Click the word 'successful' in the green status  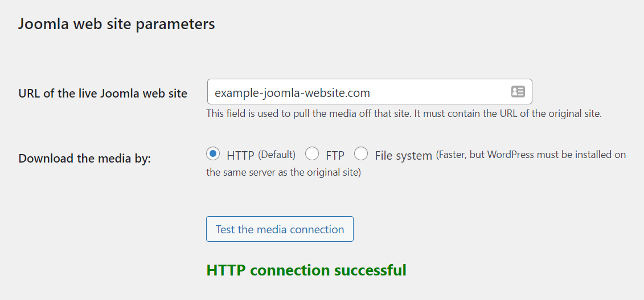click(370, 270)
